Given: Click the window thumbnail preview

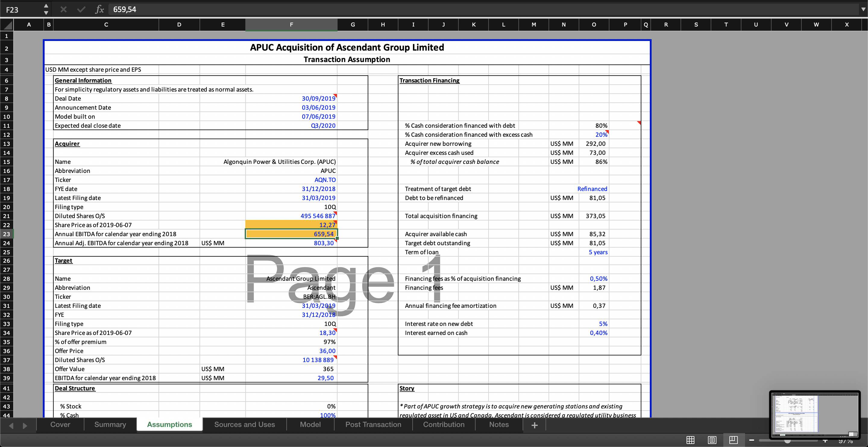Looking at the screenshot, I should pos(814,414).
